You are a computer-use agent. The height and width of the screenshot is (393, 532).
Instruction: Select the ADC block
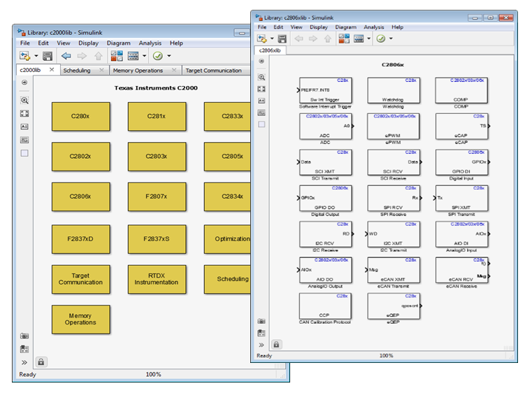[326, 127]
